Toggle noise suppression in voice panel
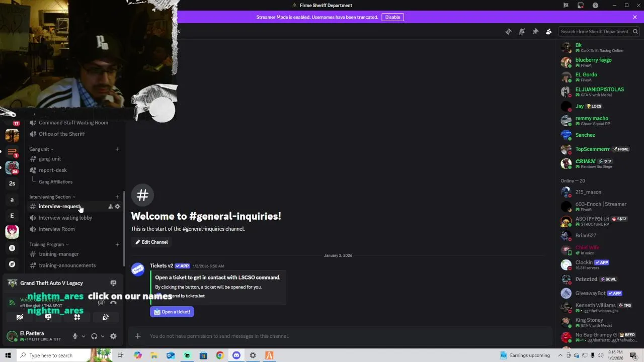This screenshot has height=362, width=644. [101, 302]
